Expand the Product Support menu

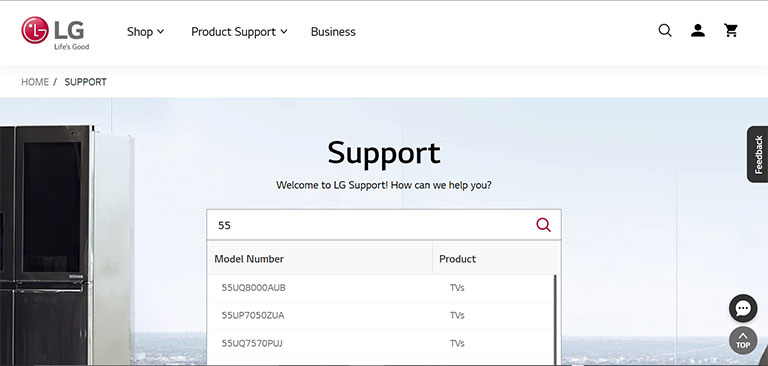[x=239, y=32]
